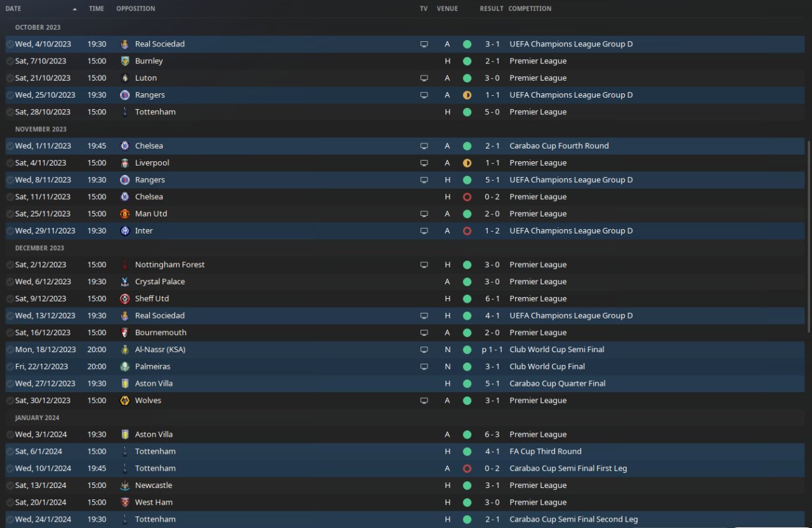The height and width of the screenshot is (528, 812).
Task: Sort by the Opposition column header
Action: [135, 9]
